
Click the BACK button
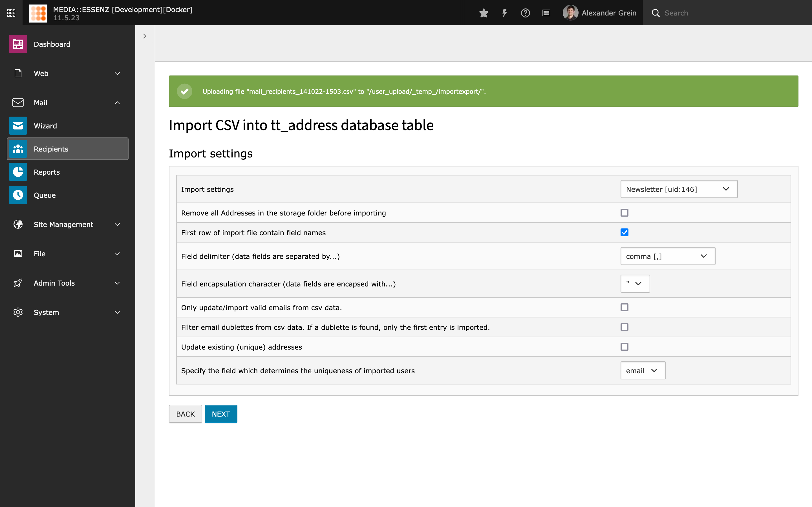[185, 414]
